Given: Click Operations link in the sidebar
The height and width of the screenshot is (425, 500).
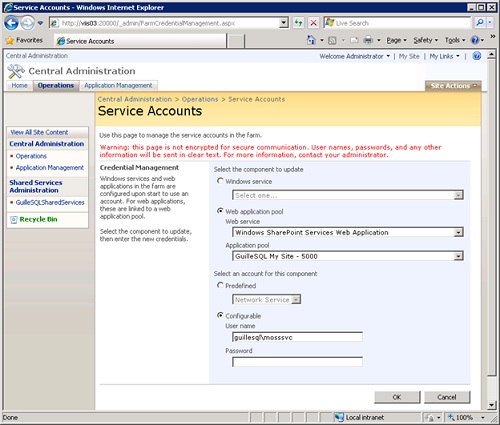Looking at the screenshot, I should point(31,156).
